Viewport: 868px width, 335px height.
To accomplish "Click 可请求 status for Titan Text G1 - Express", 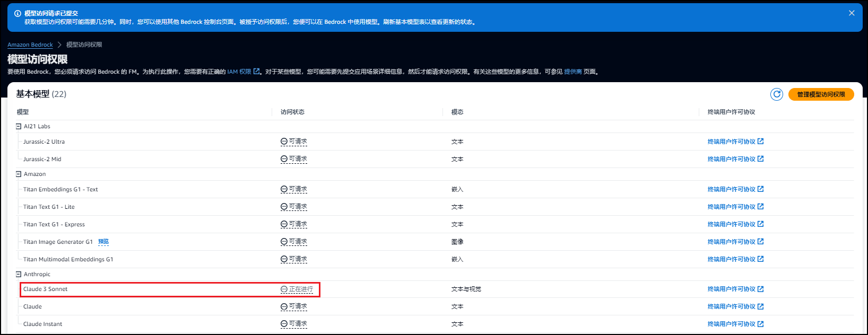I will [x=294, y=224].
